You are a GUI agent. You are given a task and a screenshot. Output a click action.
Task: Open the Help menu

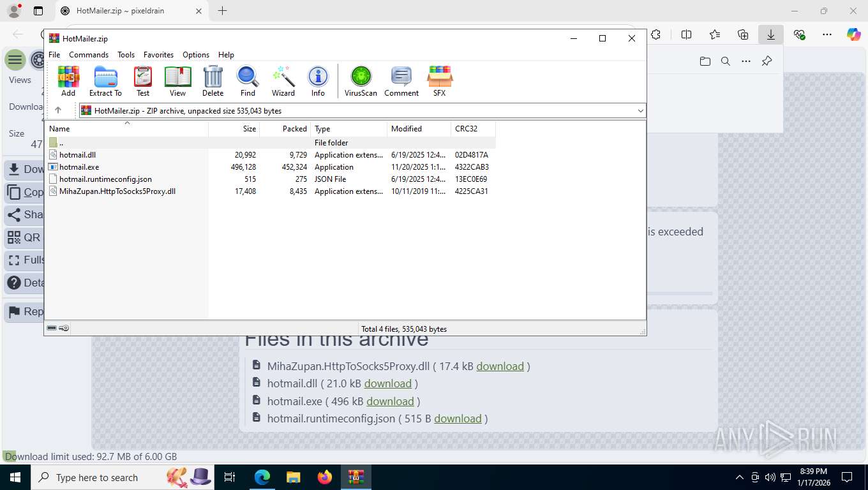click(226, 55)
